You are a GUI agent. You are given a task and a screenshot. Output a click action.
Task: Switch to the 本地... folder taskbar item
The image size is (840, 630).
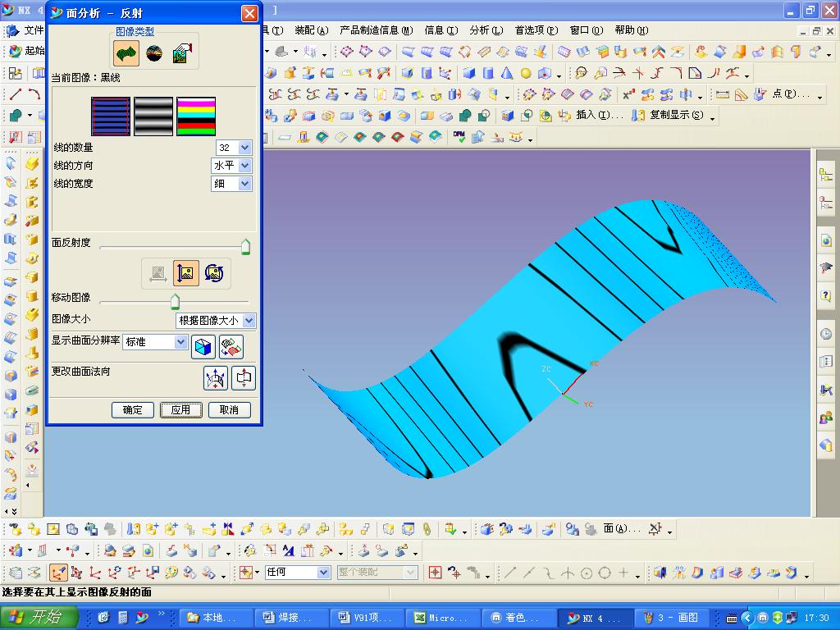pos(214,618)
